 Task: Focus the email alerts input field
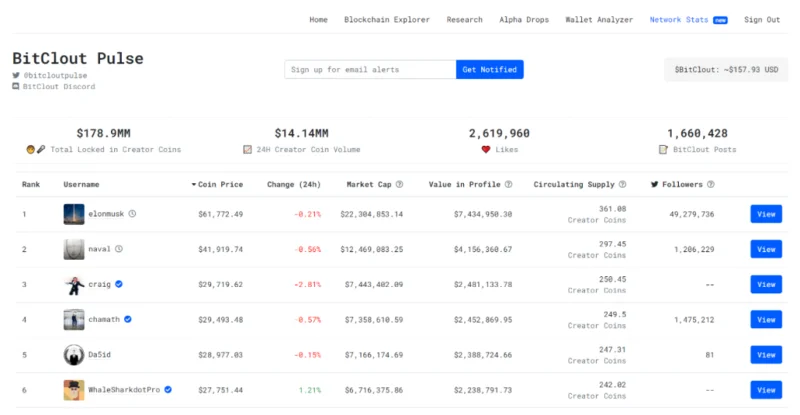click(370, 69)
